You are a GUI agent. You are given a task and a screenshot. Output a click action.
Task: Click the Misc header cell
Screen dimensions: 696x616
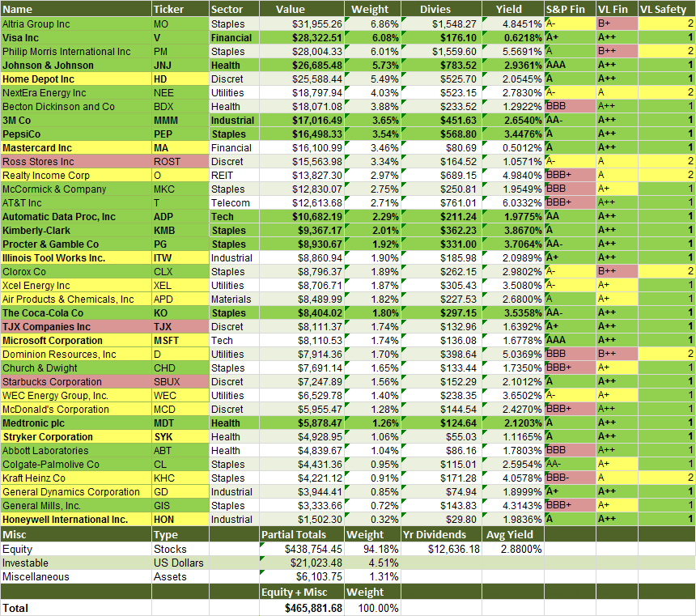[76, 534]
